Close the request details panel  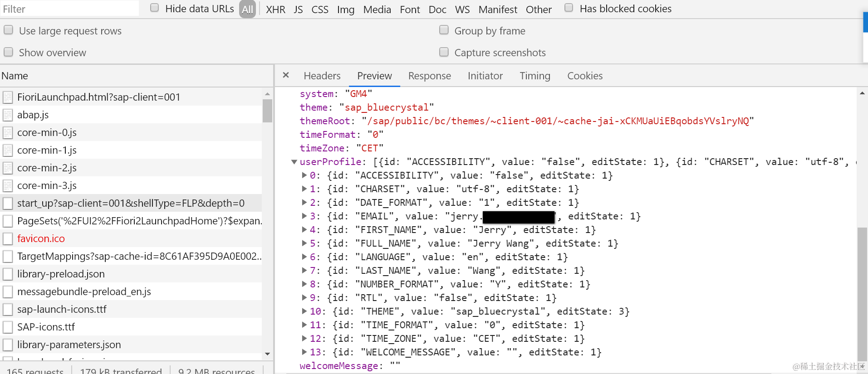pyautogui.click(x=286, y=75)
